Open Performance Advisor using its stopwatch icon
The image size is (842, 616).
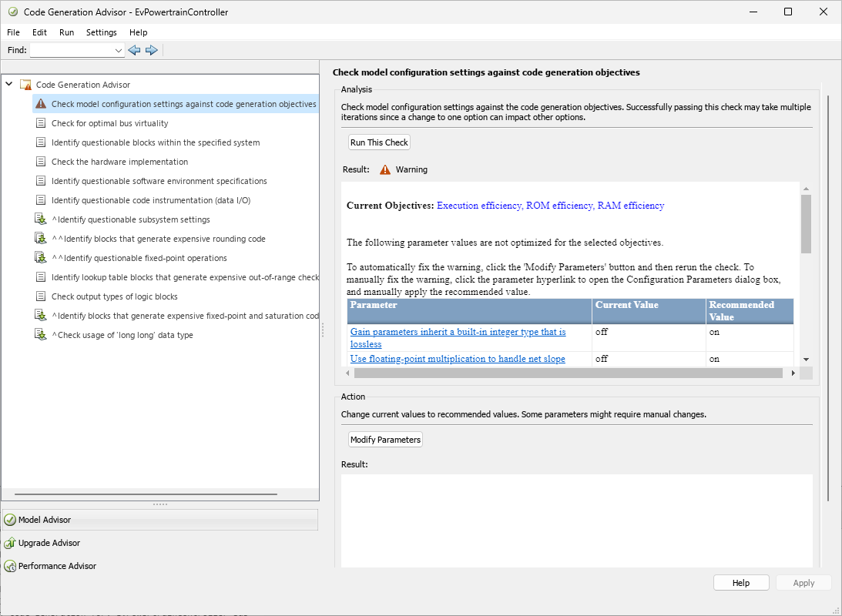click(x=9, y=566)
